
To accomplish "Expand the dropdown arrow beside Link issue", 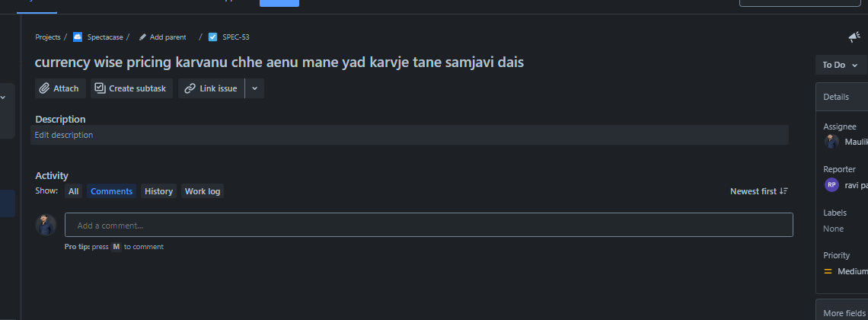I will point(254,88).
